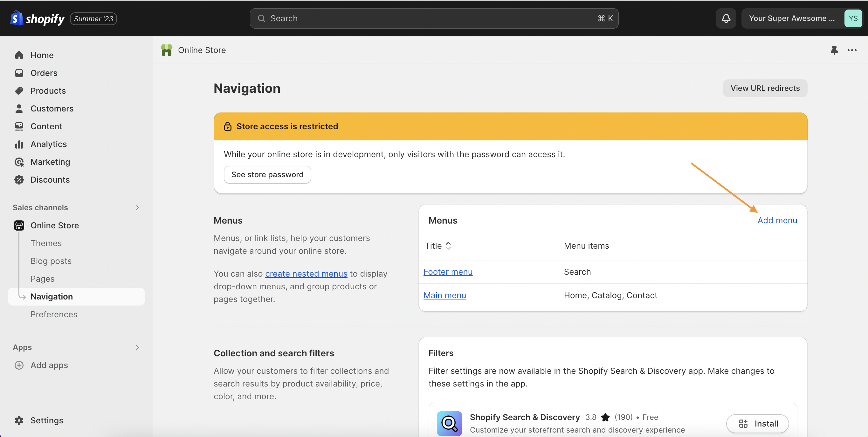Viewport: 868px width, 437px height.
Task: Open Preferences in the sidebar
Action: [x=54, y=314]
